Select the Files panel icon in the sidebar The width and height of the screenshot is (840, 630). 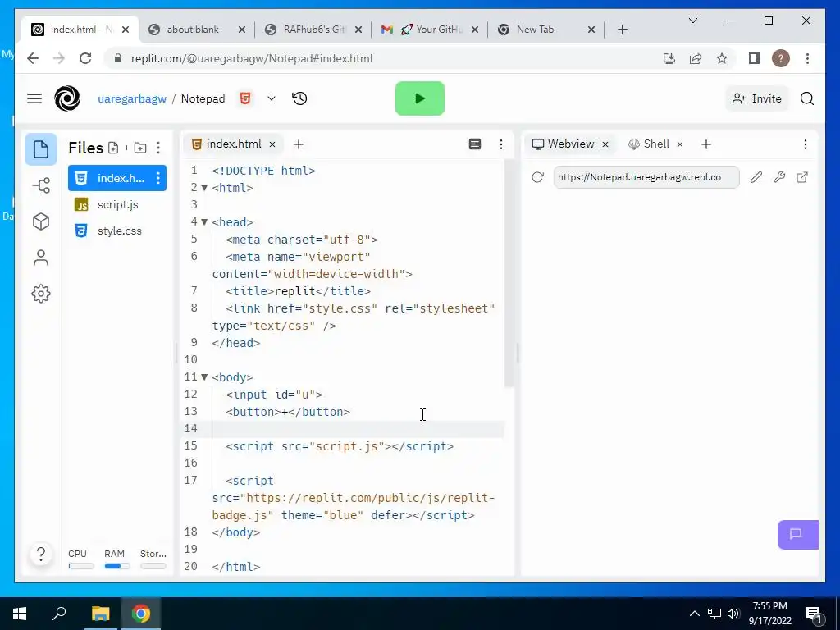[x=41, y=149]
